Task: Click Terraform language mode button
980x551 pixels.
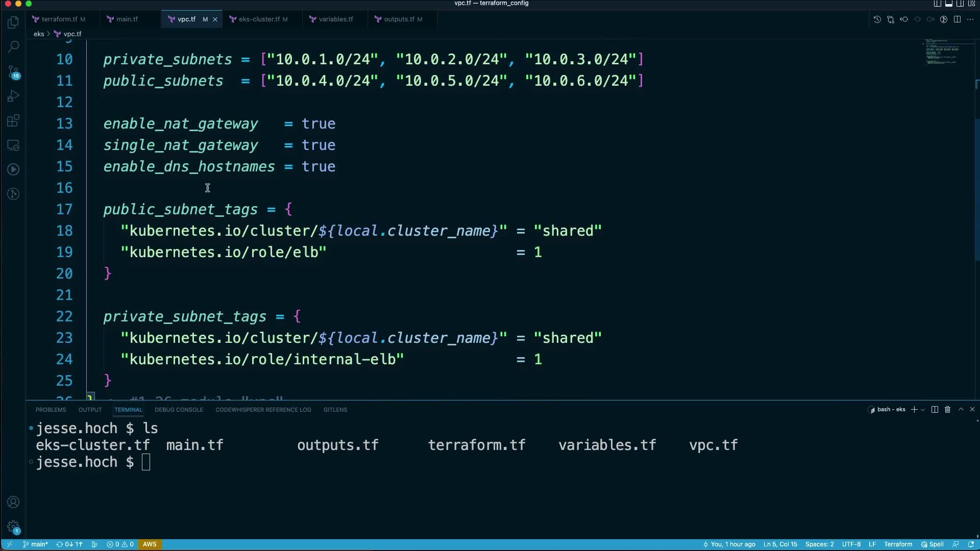Action: (898, 544)
